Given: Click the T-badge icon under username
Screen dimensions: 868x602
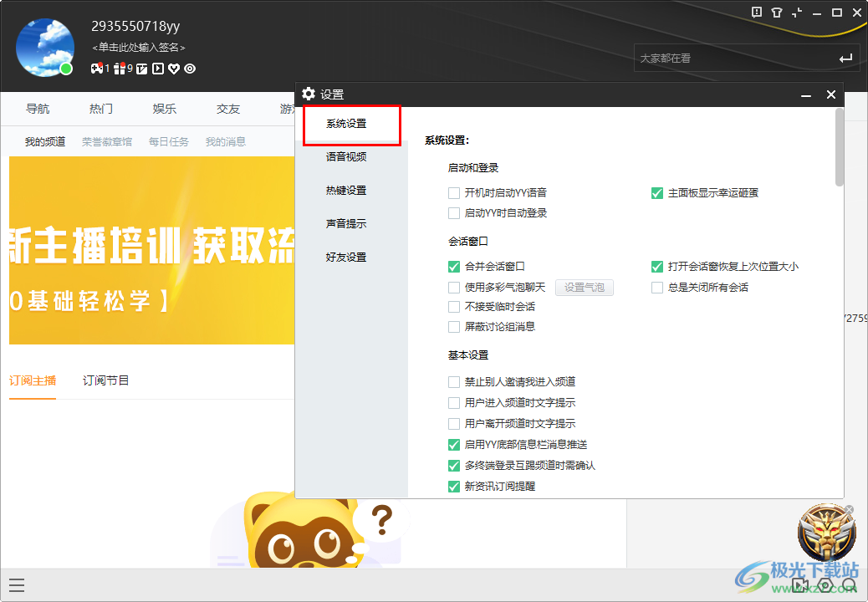Looking at the screenshot, I should [x=142, y=69].
